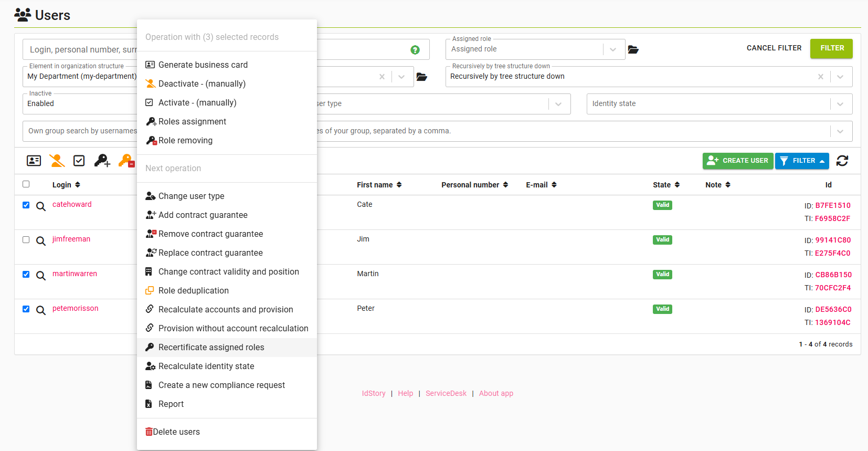
Task: Click the green help question mark icon
Action: pyautogui.click(x=415, y=50)
